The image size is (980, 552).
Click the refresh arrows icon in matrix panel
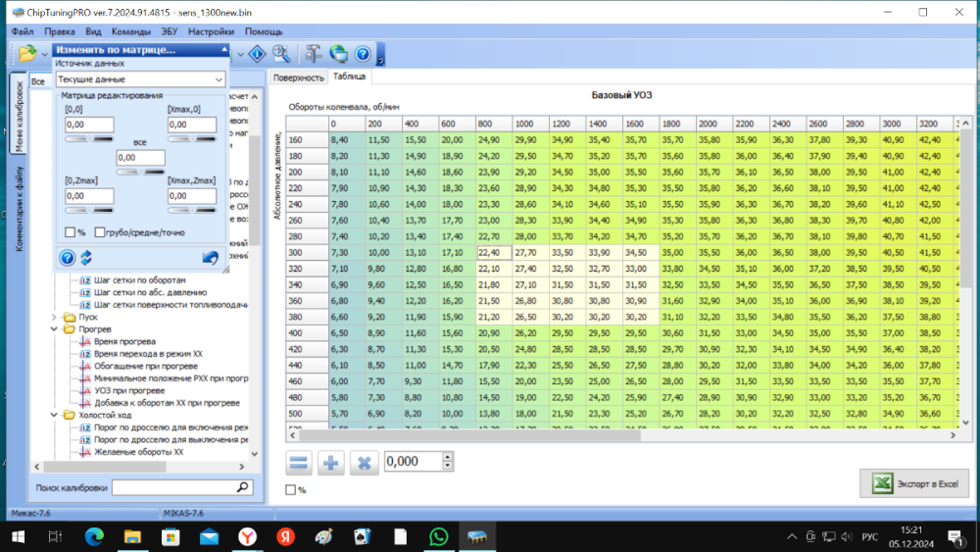coord(86,258)
